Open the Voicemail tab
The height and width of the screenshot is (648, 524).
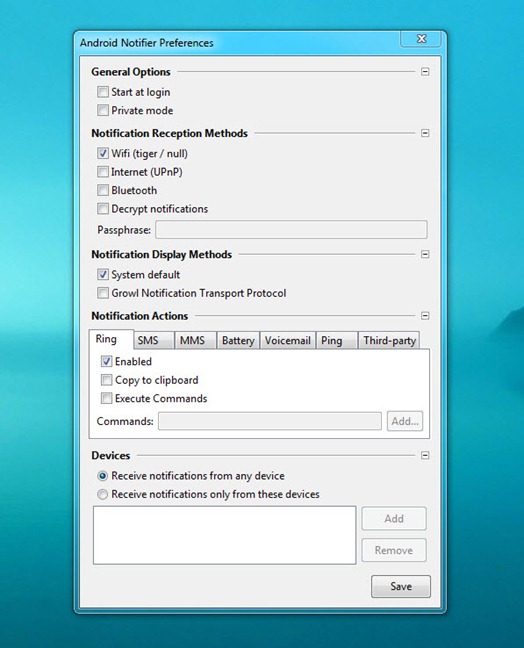[x=288, y=341]
